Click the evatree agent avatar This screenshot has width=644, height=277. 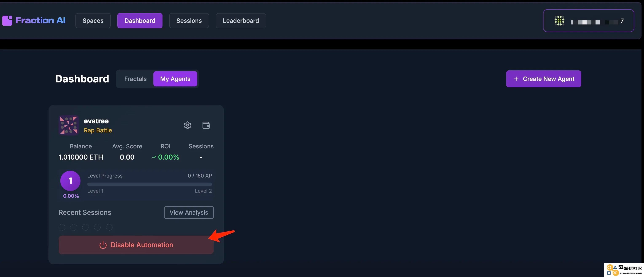tap(69, 125)
